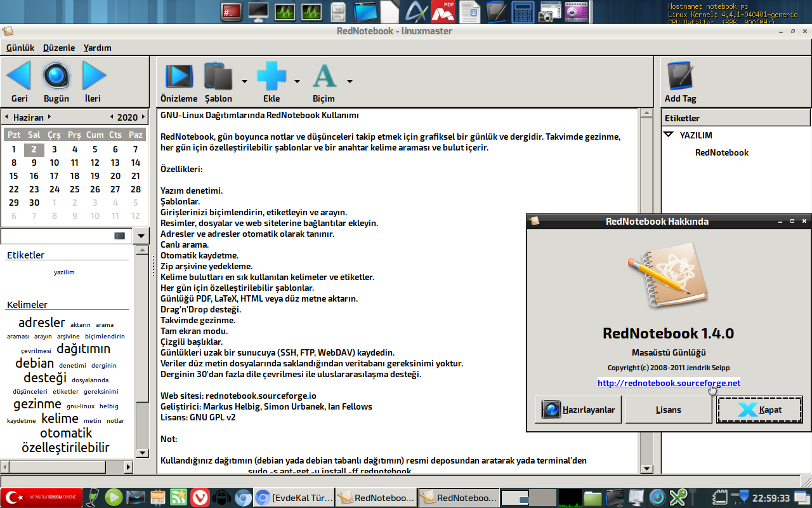Go forward with the İleri arrow
The image size is (812, 508).
[93, 76]
